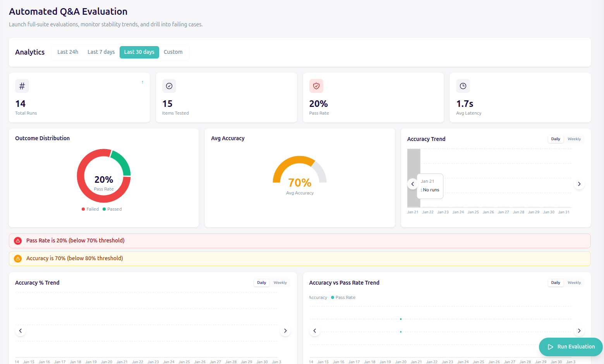Image resolution: width=604 pixels, height=364 pixels.
Task: Switch Accuracy Trend chart to Weekly
Action: click(x=574, y=139)
